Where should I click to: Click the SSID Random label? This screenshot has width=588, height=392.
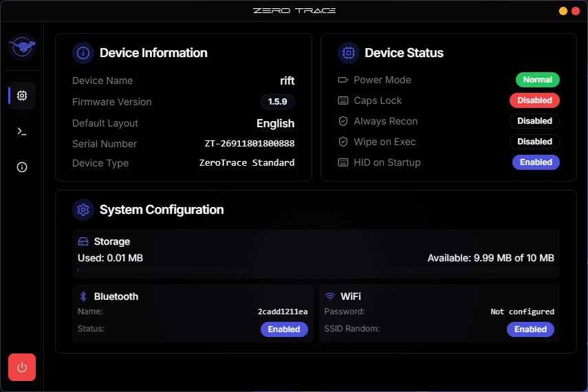click(x=351, y=329)
